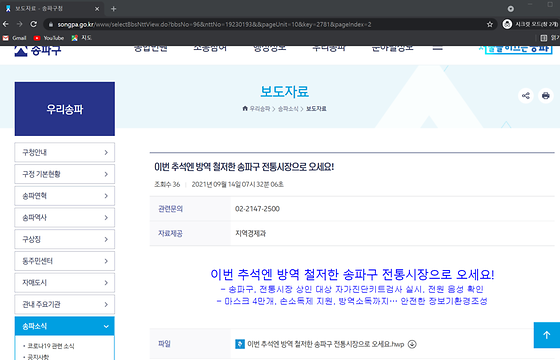Expand 송파연혁 sidebar menu
Screen dimensions: 560x360
(65, 196)
